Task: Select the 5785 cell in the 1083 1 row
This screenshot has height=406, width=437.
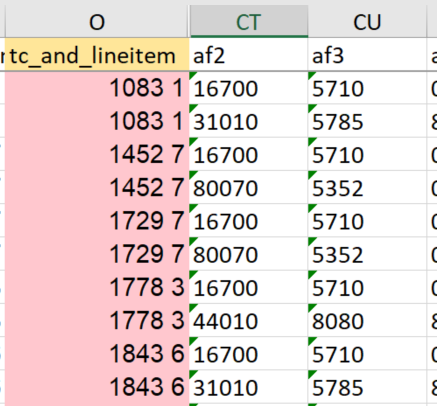Action: tap(367, 121)
